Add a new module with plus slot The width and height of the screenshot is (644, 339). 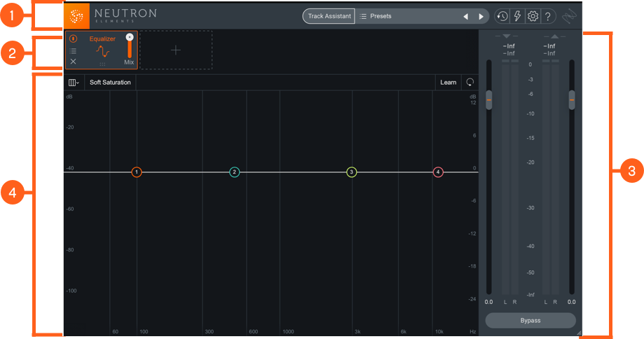click(176, 50)
